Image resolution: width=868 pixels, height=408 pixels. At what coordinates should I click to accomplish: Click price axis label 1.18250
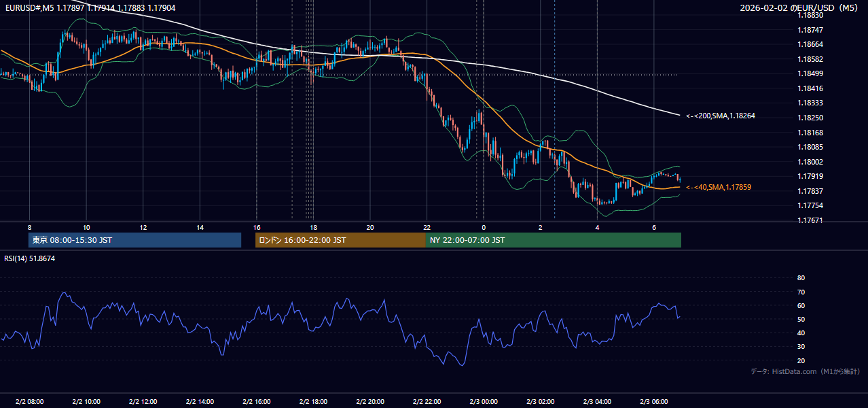(x=810, y=118)
